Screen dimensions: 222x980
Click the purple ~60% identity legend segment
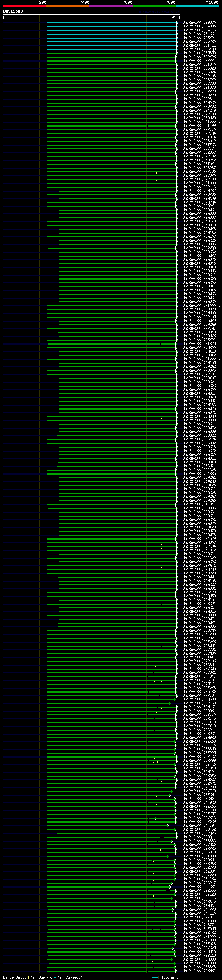[111, 6]
